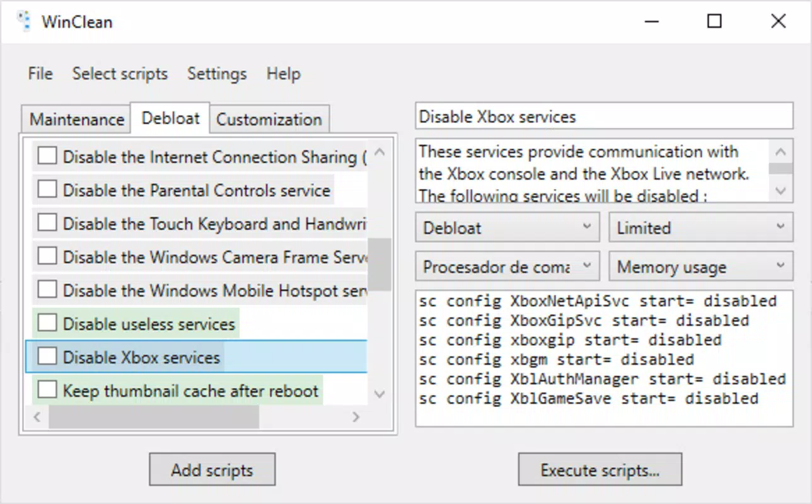
Task: Select the Keep thumbnail cache after reboot label
Action: pyautogui.click(x=190, y=391)
